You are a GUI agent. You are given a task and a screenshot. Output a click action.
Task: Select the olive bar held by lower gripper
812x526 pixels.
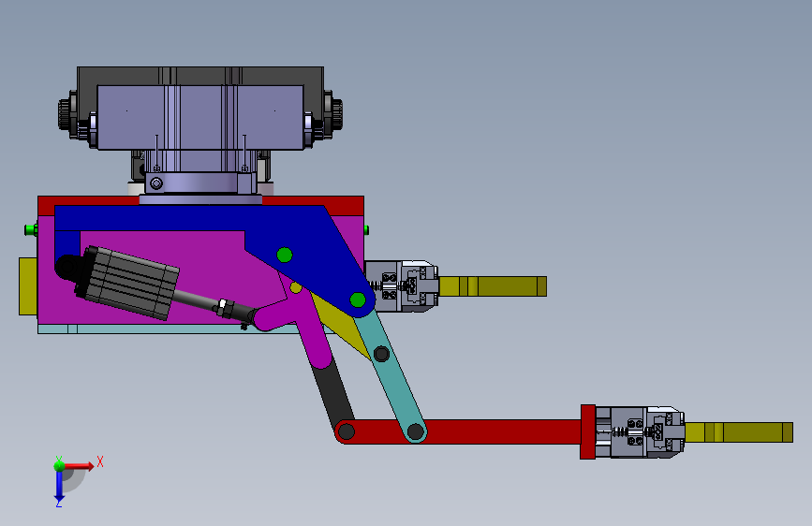[x=739, y=432]
